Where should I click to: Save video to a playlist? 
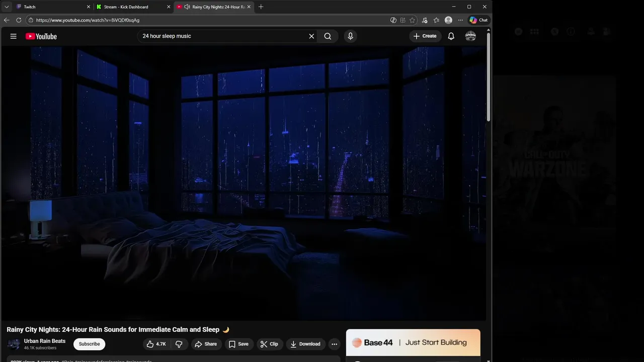coord(238,344)
